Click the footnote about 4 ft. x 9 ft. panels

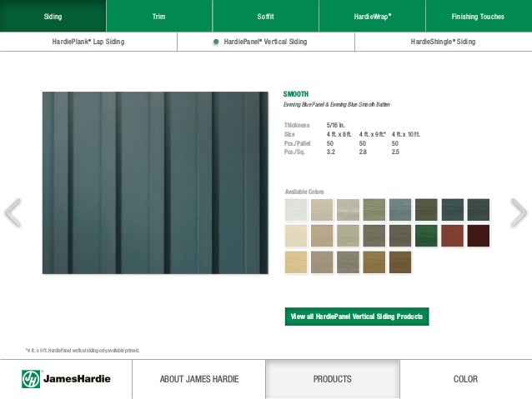coord(83,351)
